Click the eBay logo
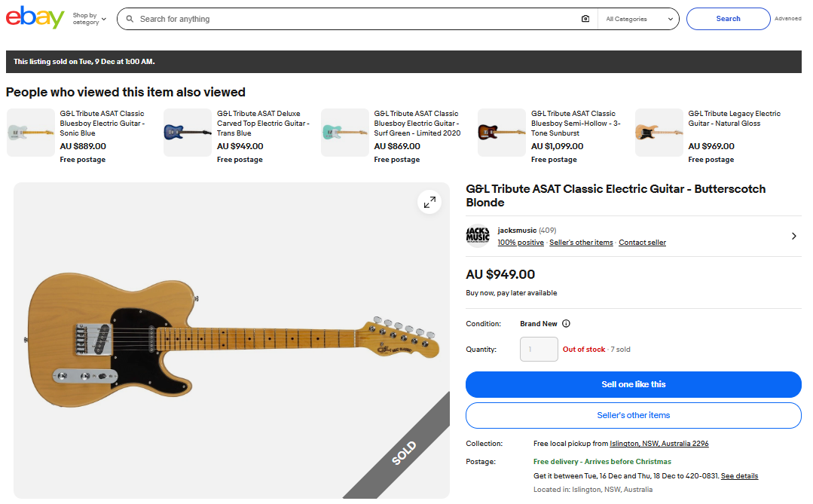813x504 pixels. tap(35, 18)
